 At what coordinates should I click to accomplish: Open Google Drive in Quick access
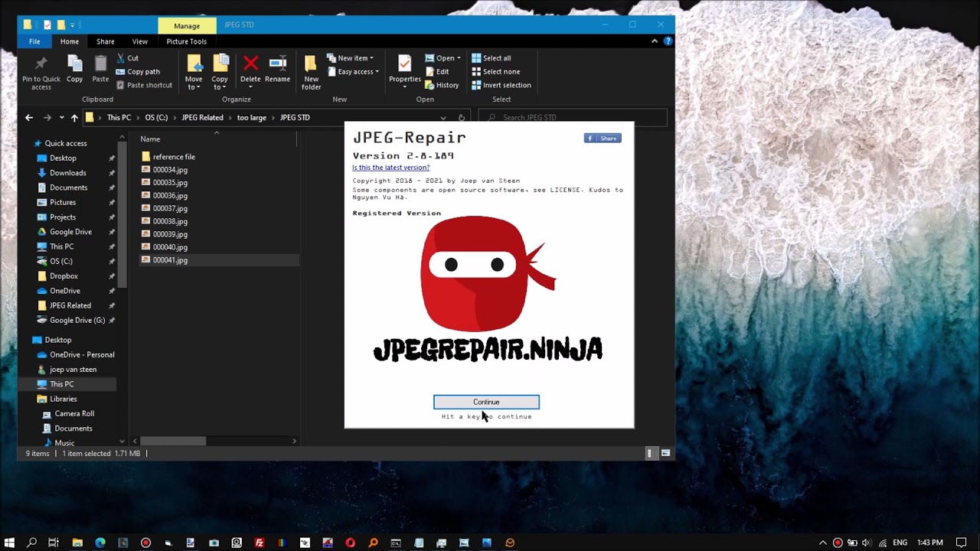tap(70, 232)
